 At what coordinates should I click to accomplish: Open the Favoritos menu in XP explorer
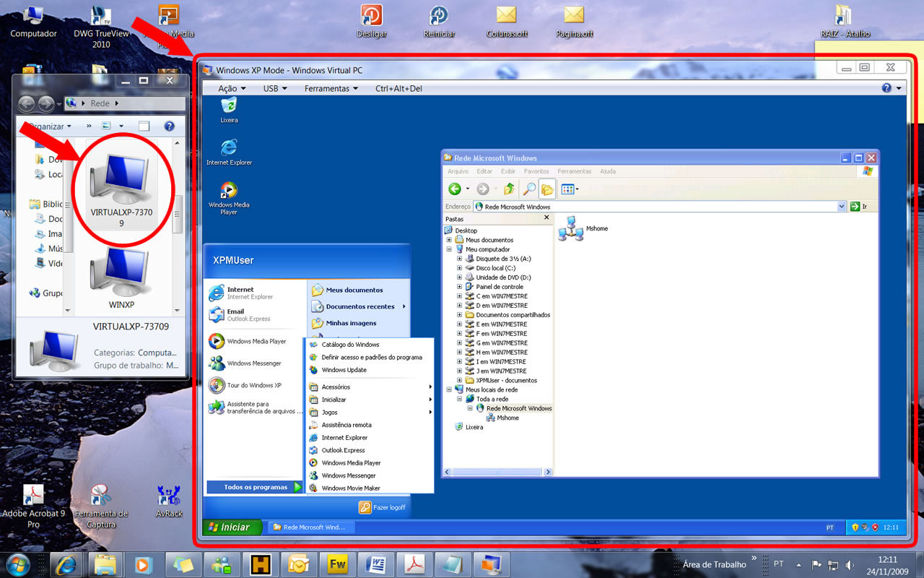coord(536,171)
